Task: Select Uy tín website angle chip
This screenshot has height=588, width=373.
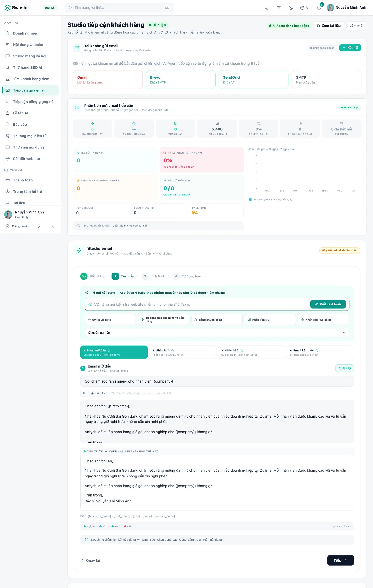Action: [110, 320]
